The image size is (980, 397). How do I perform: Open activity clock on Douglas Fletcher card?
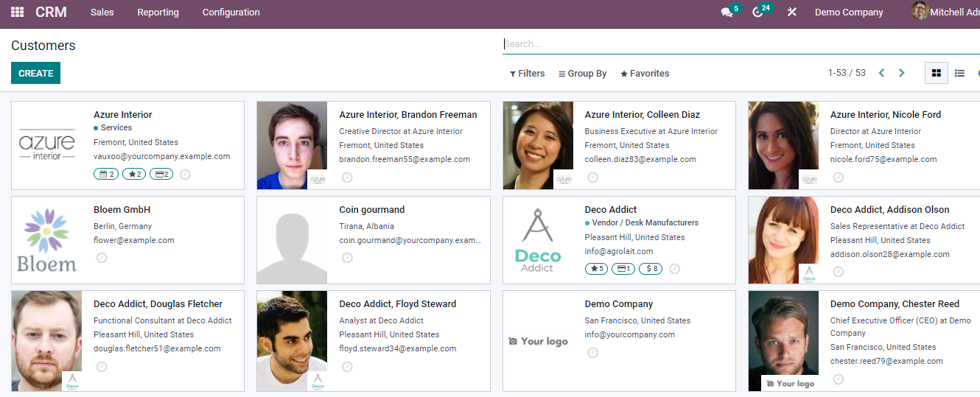[102, 366]
